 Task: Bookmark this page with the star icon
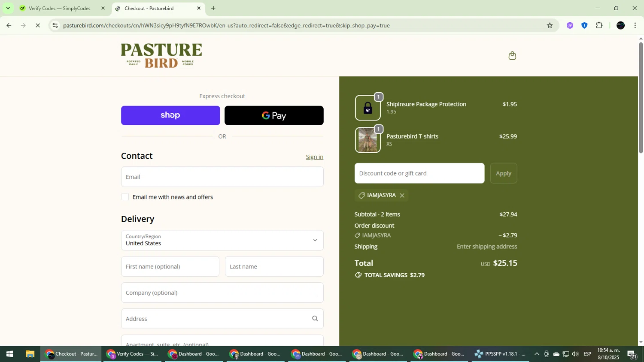click(550, 25)
